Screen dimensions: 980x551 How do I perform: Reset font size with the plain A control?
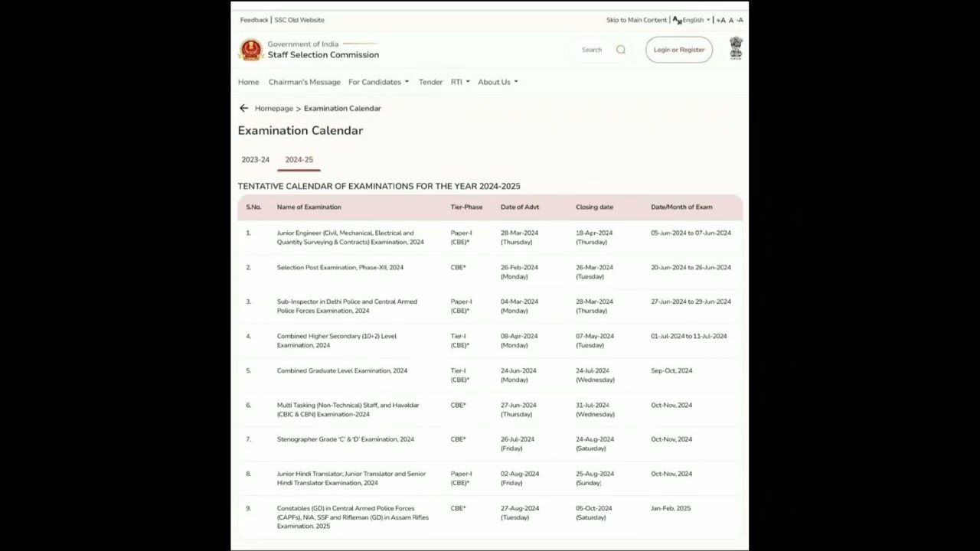pos(731,20)
